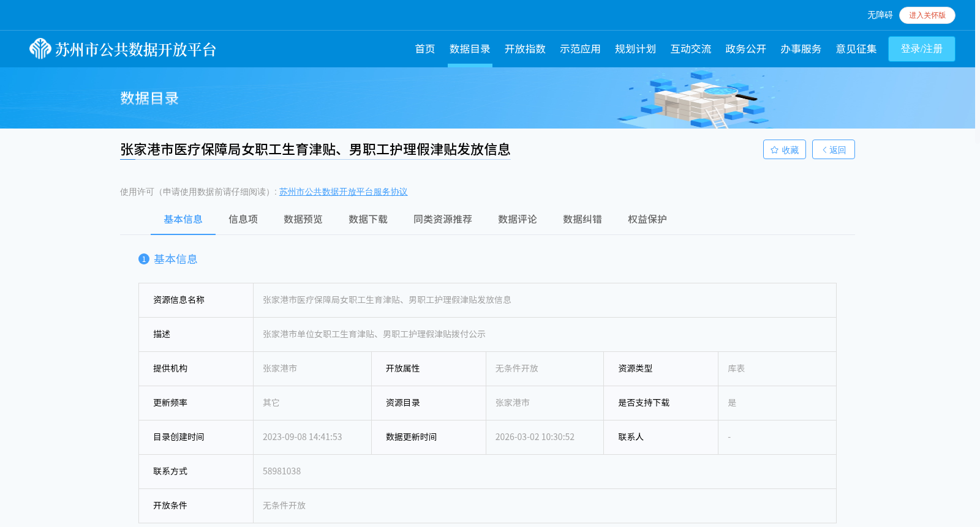
Task: Open 苏州市公共数据开放平台服务协议 link
Action: click(343, 192)
